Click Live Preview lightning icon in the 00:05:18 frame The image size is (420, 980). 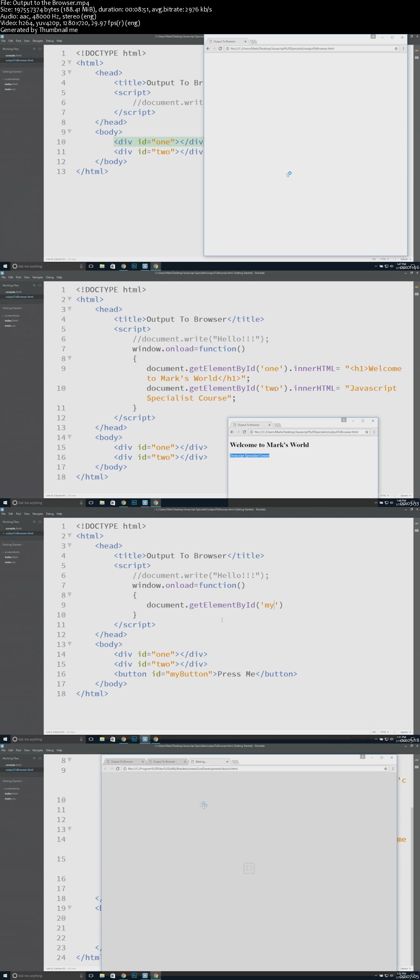click(417, 523)
